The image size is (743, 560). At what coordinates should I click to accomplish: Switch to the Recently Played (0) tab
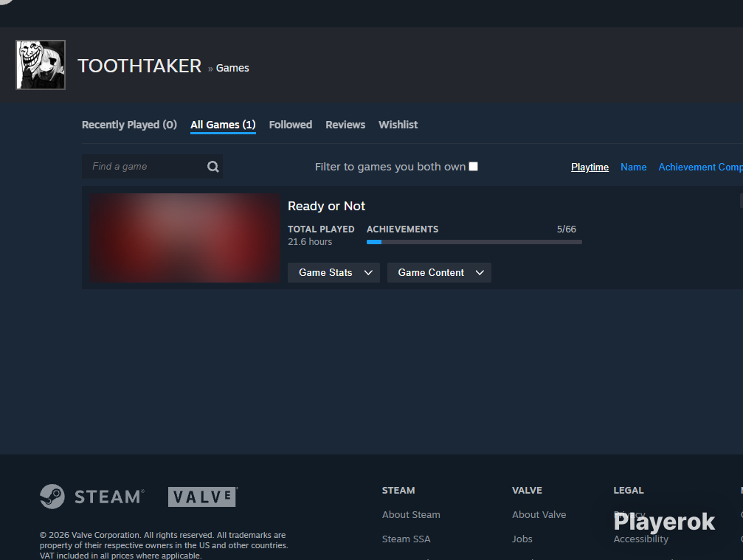[129, 125]
